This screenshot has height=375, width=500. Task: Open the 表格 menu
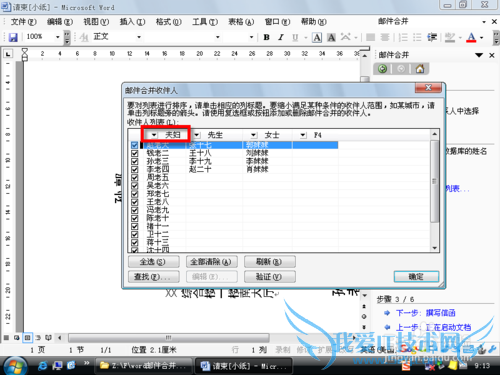(x=241, y=22)
